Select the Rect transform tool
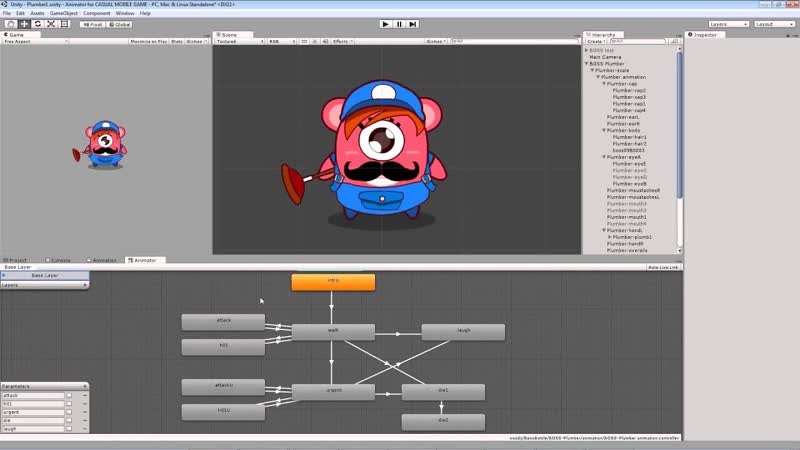The width and height of the screenshot is (800, 450). pyautogui.click(x=64, y=24)
